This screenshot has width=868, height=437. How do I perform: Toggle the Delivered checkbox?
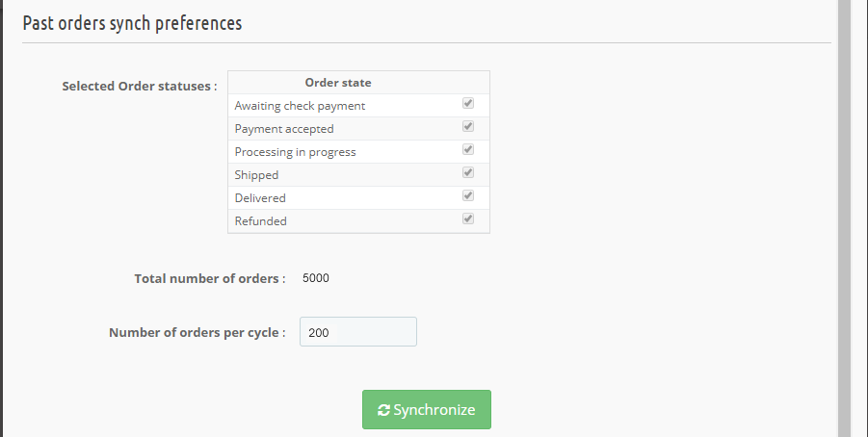pos(468,195)
